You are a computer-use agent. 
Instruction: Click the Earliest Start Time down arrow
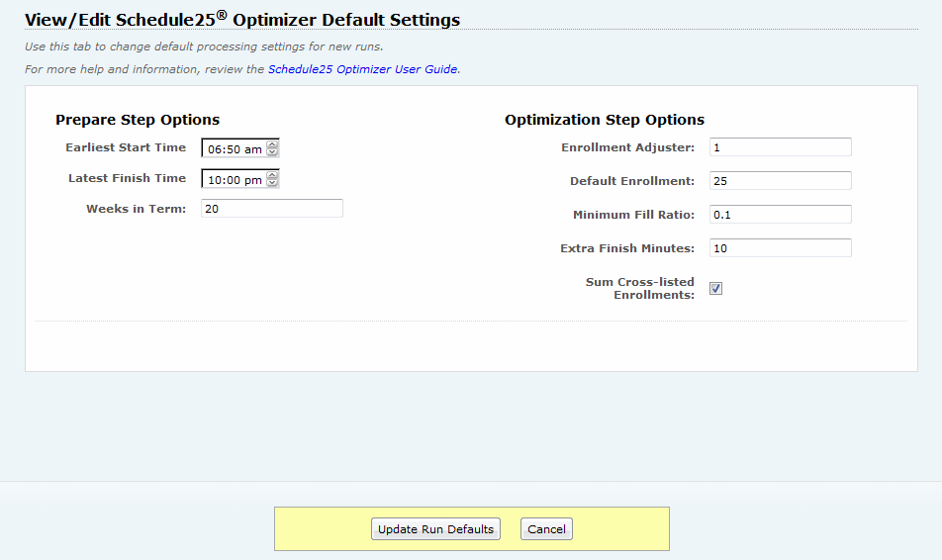coord(273,152)
